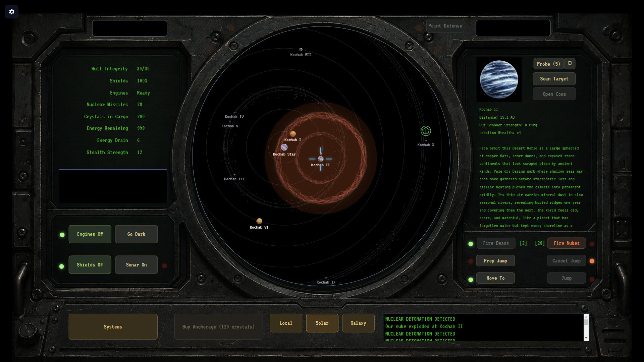644x362 pixels.
Task: Turn Sonar On
Action: coord(137,265)
